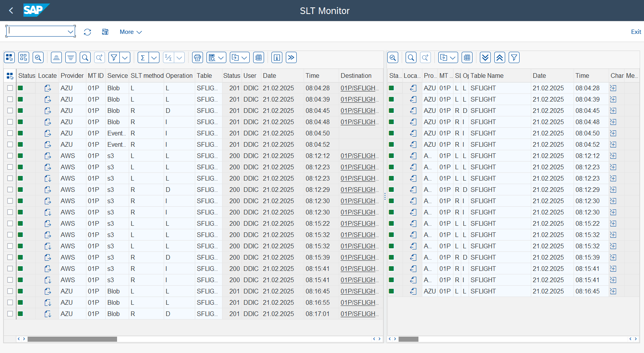644x353 pixels.
Task: Click right table horizontal scrollbar thumb
Action: 408,339
